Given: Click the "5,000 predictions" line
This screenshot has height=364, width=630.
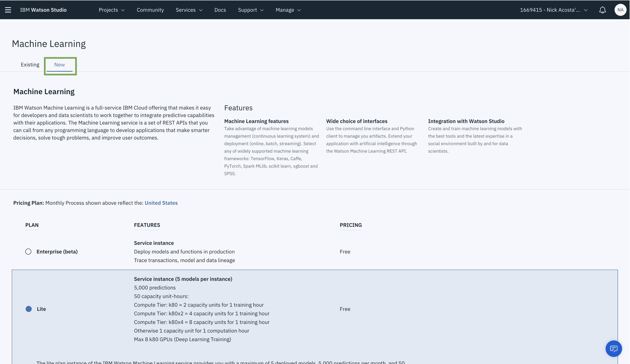Looking at the screenshot, I should (x=155, y=288).
